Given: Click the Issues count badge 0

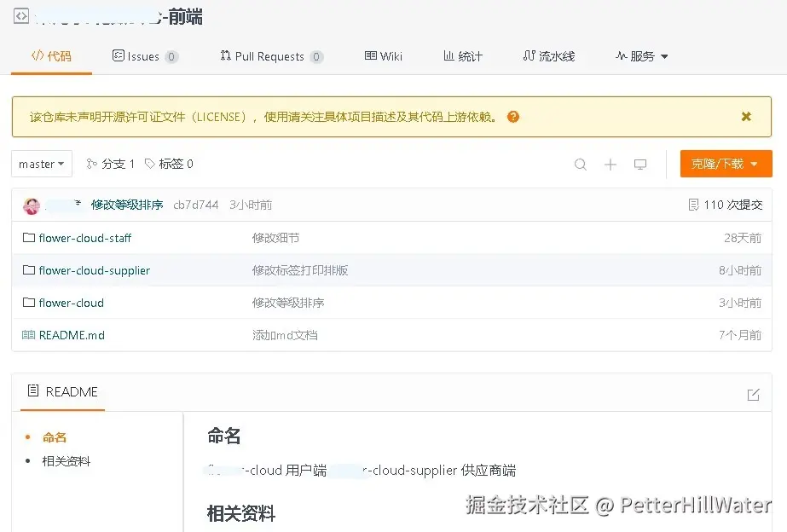Looking at the screenshot, I should click(171, 57).
